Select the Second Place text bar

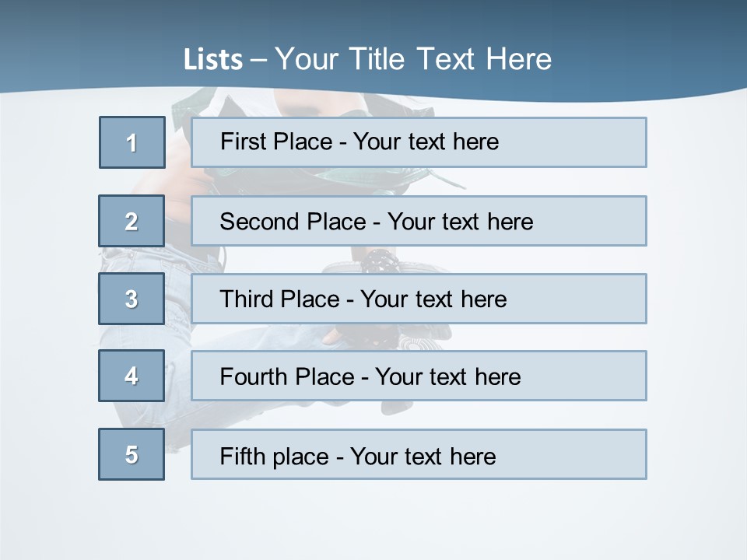419,221
